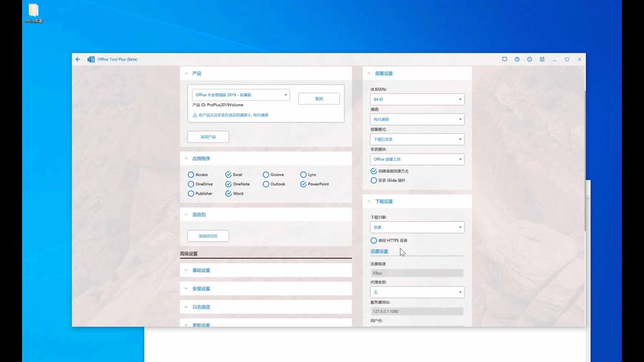Open the feedback chat icon
This screenshot has width=644, height=362.
tap(504, 59)
